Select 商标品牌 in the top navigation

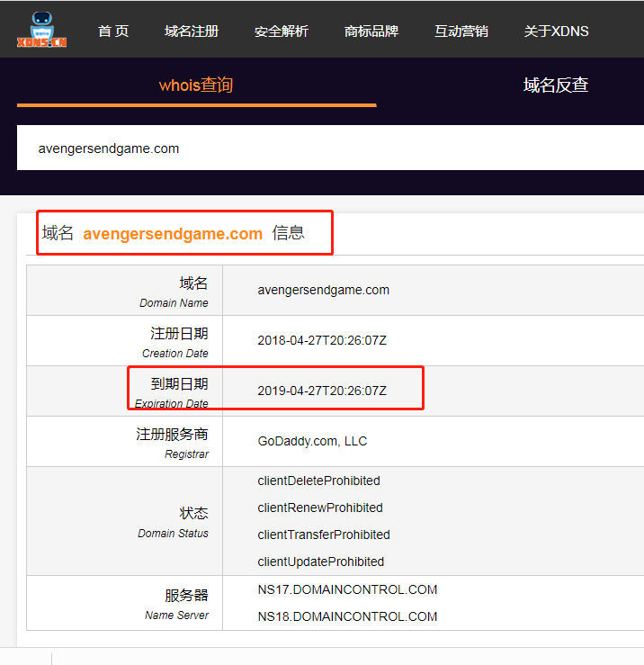371,31
